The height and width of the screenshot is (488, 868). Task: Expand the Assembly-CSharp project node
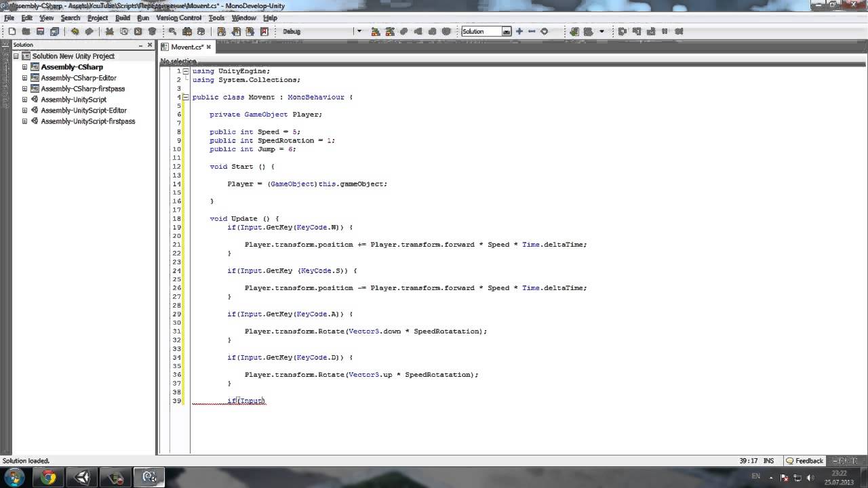pos(25,67)
